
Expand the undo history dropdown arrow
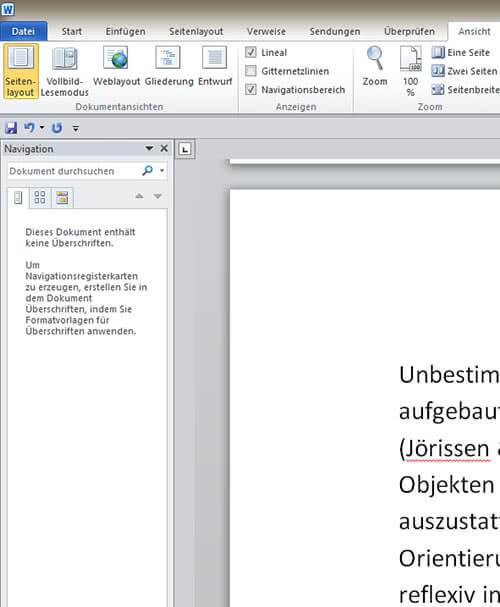[x=42, y=128]
